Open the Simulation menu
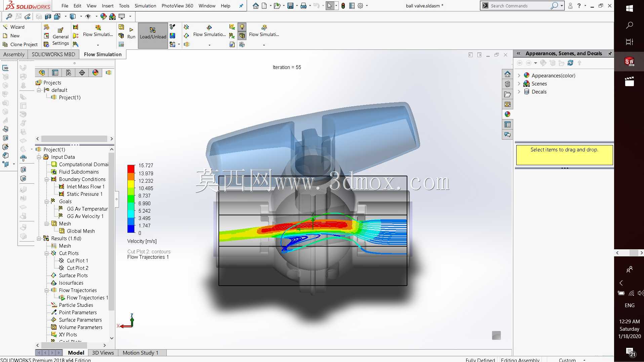Screen dimensions: 644x362 (145, 6)
